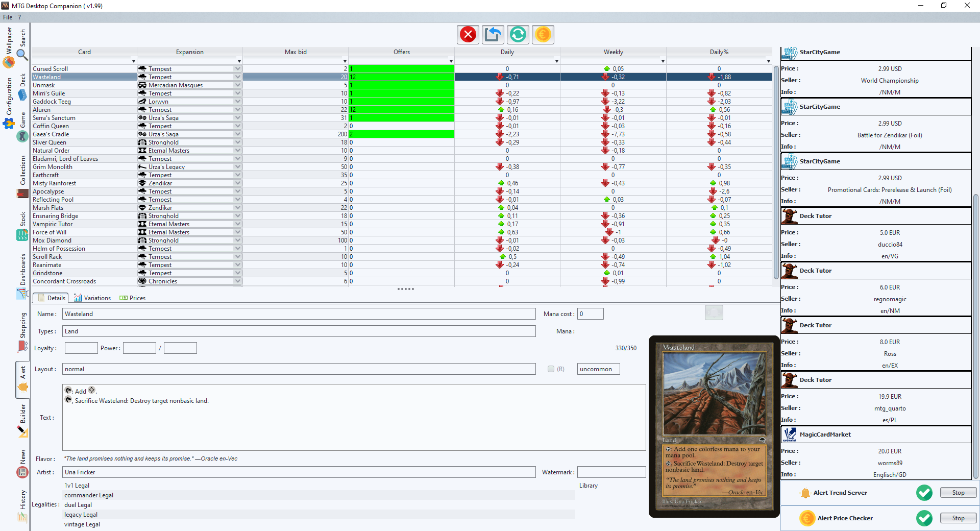Select the Vampiric Tutor row
The height and width of the screenshot is (531, 980).
click(x=402, y=224)
